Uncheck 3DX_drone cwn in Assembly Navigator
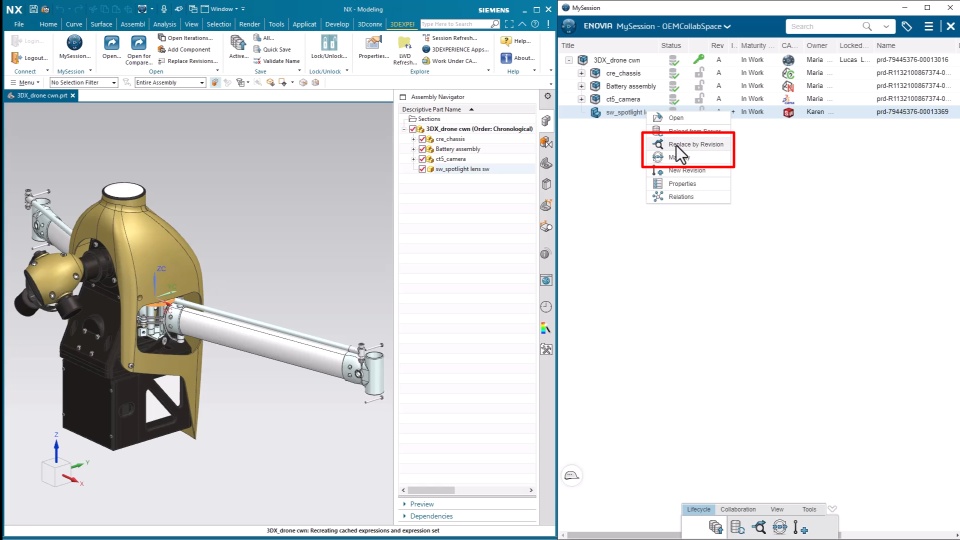The width and height of the screenshot is (960, 540). tap(413, 129)
